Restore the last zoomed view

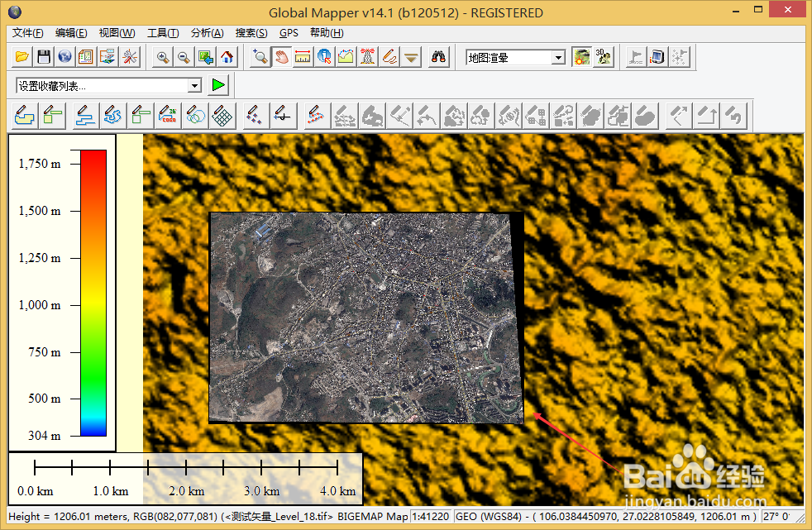coord(206,57)
